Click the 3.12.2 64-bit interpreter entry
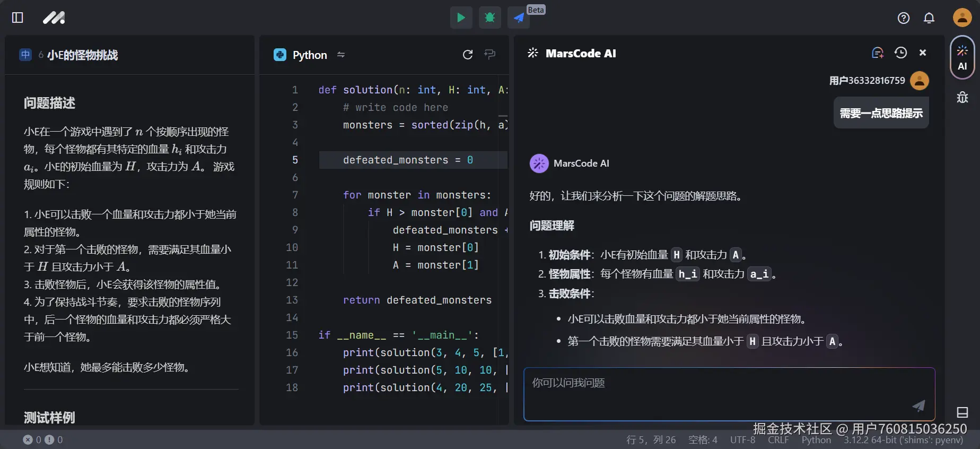Viewport: 980px width, 449px height. [x=904, y=440]
